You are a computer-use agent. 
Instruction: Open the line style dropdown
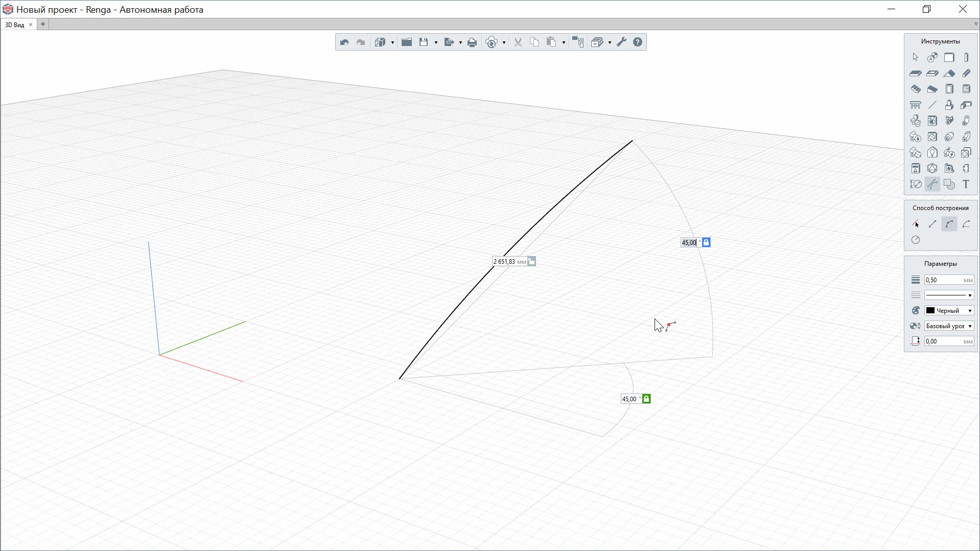click(949, 295)
